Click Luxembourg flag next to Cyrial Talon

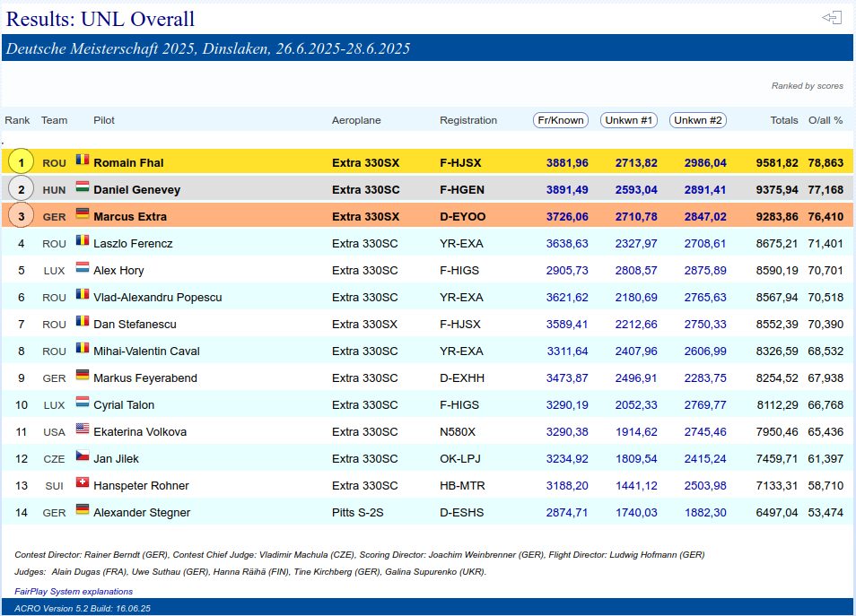point(83,402)
